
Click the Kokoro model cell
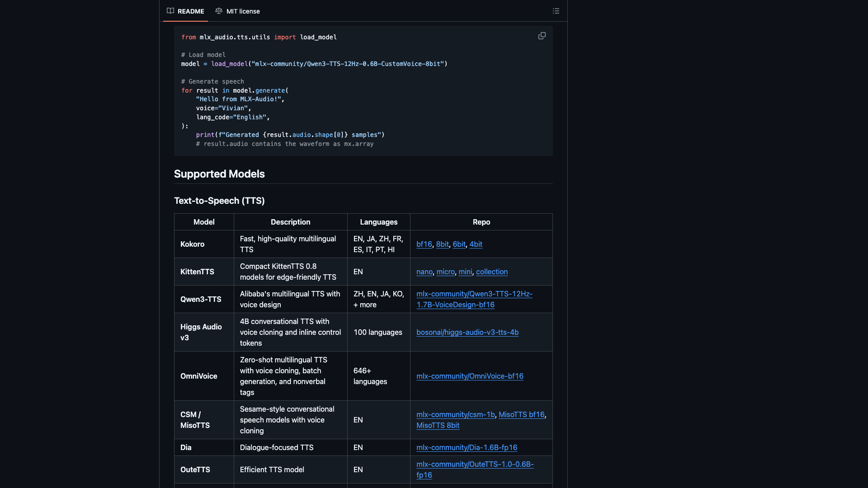[x=204, y=244]
